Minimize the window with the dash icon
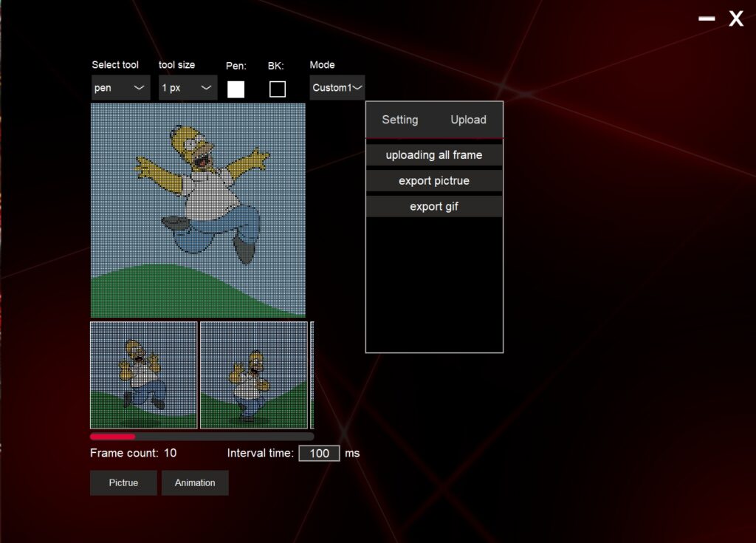 (x=707, y=18)
